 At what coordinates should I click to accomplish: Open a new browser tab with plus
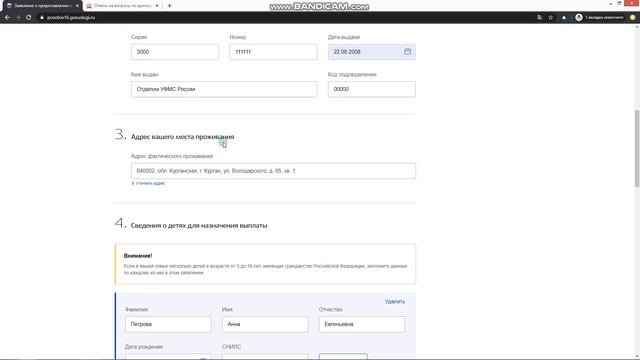tap(169, 6)
